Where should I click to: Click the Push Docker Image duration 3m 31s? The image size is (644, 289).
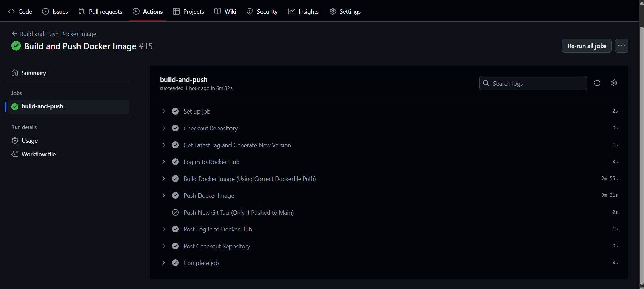point(610,195)
